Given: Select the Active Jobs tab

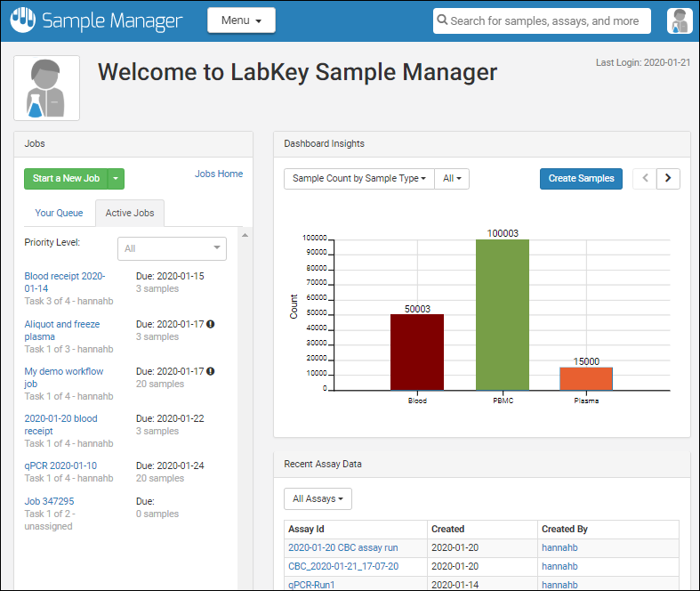Looking at the screenshot, I should 130,213.
